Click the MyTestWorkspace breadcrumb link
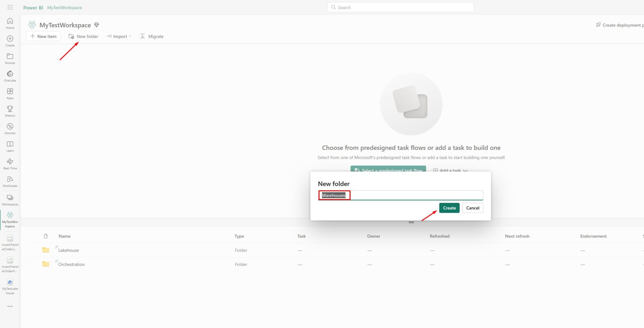The height and width of the screenshot is (328, 644). [64, 7]
